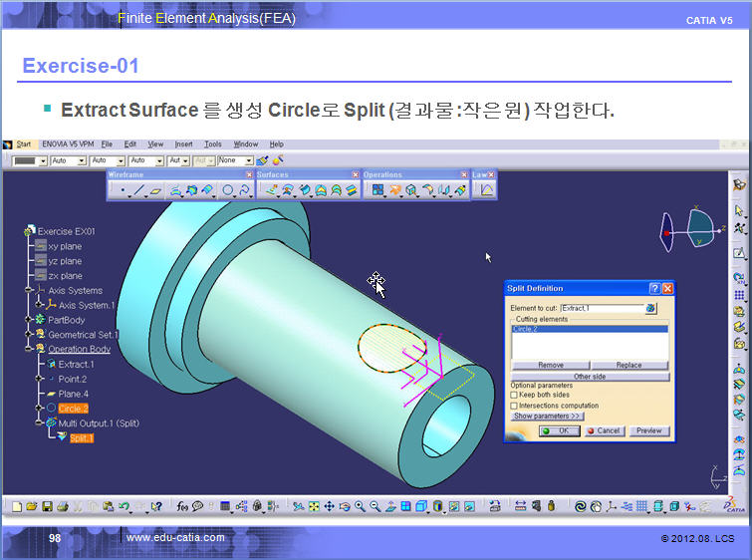
Task: Open the first Auto dropdown in graphic properties
Action: coord(82,160)
